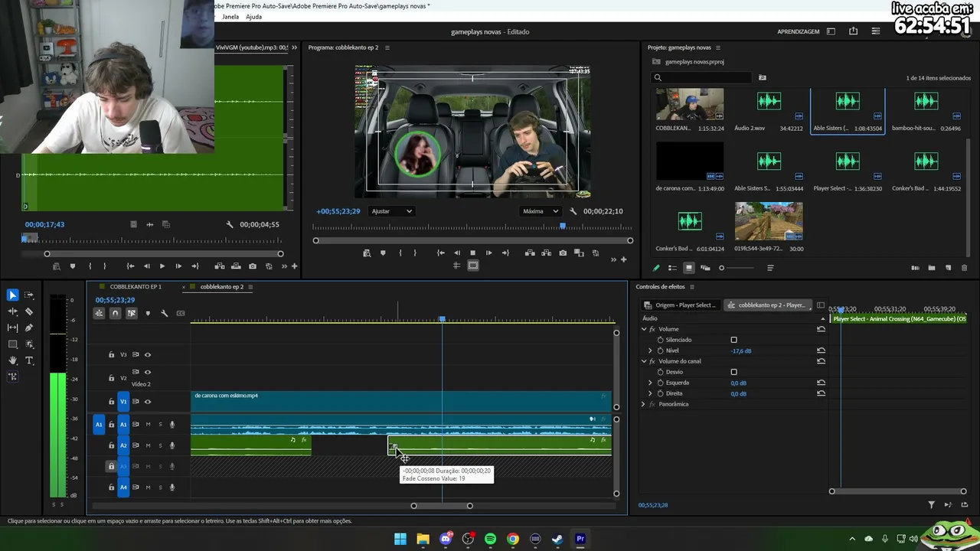Click the timeline captions CC icon
The width and height of the screenshot is (980, 551).
pos(181,313)
